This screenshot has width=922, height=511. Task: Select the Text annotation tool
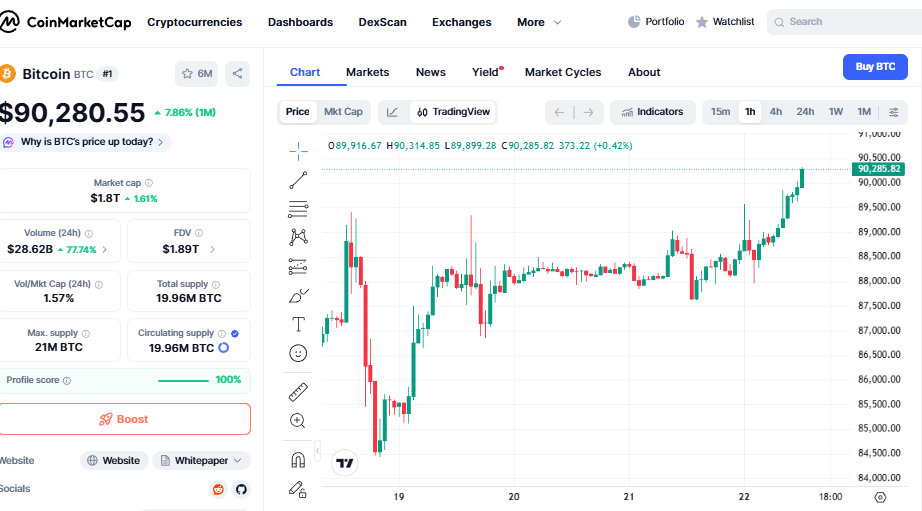[x=298, y=324]
